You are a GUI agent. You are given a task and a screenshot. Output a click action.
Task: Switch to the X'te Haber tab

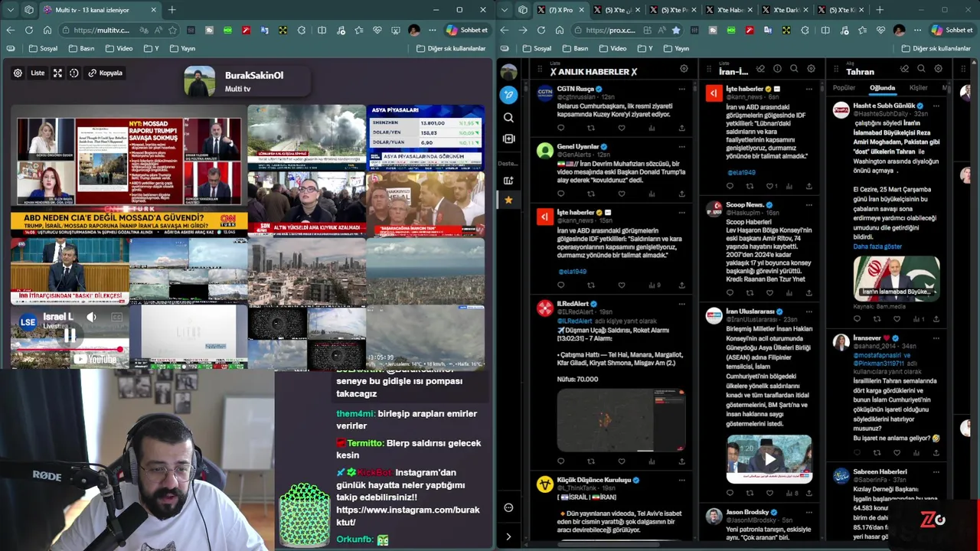tap(730, 10)
